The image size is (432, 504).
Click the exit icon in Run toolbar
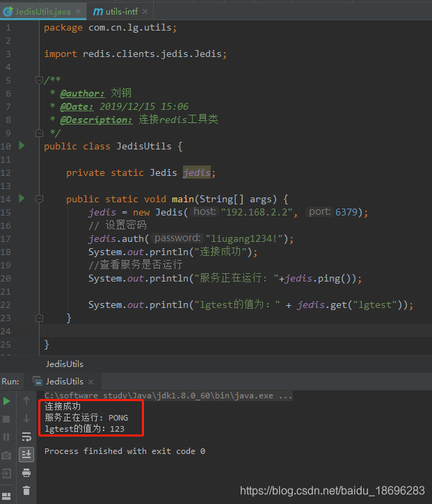6,473
